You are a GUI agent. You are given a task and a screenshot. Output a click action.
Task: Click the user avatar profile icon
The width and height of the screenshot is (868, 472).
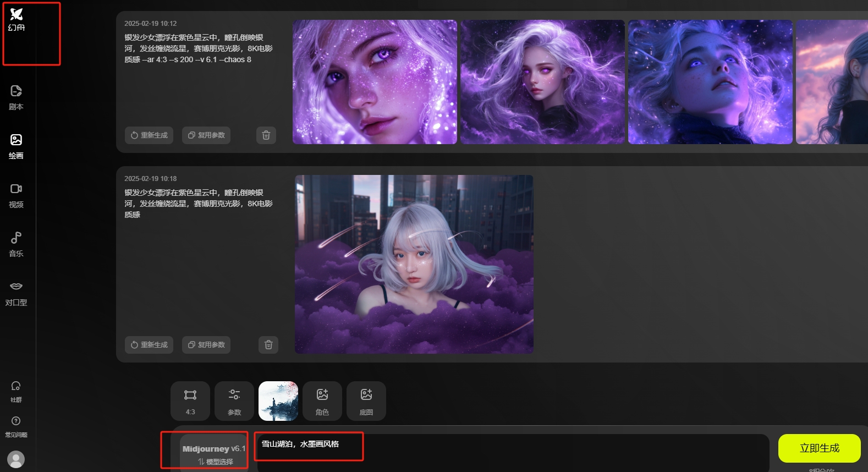16,459
